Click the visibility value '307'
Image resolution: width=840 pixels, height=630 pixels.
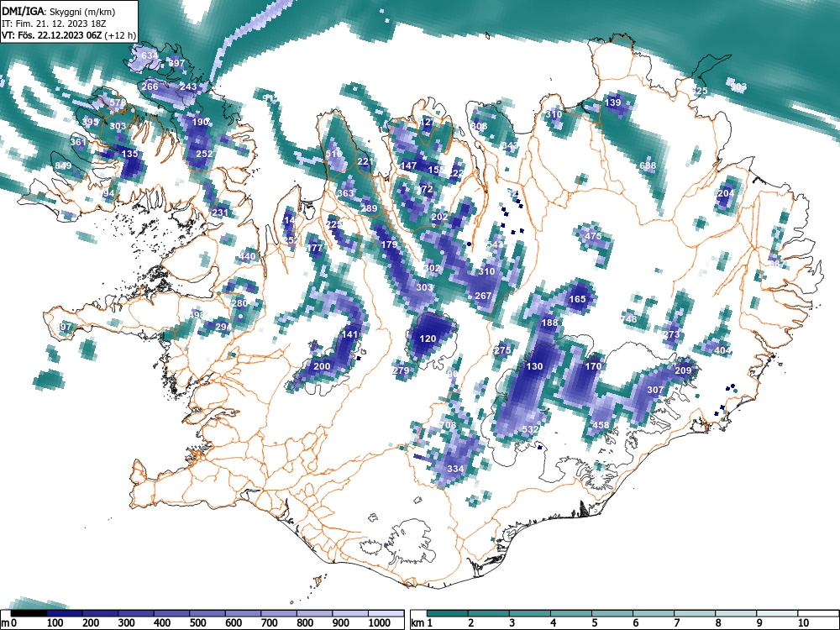click(656, 390)
